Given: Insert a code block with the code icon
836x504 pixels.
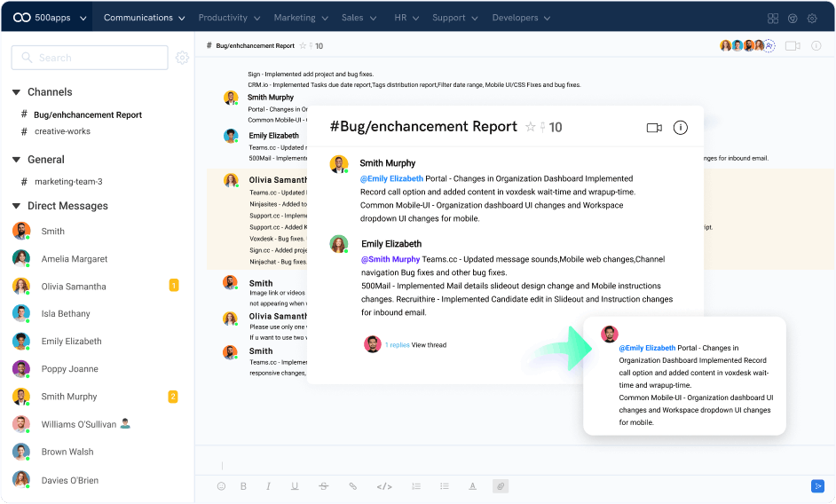Looking at the screenshot, I should click(384, 486).
